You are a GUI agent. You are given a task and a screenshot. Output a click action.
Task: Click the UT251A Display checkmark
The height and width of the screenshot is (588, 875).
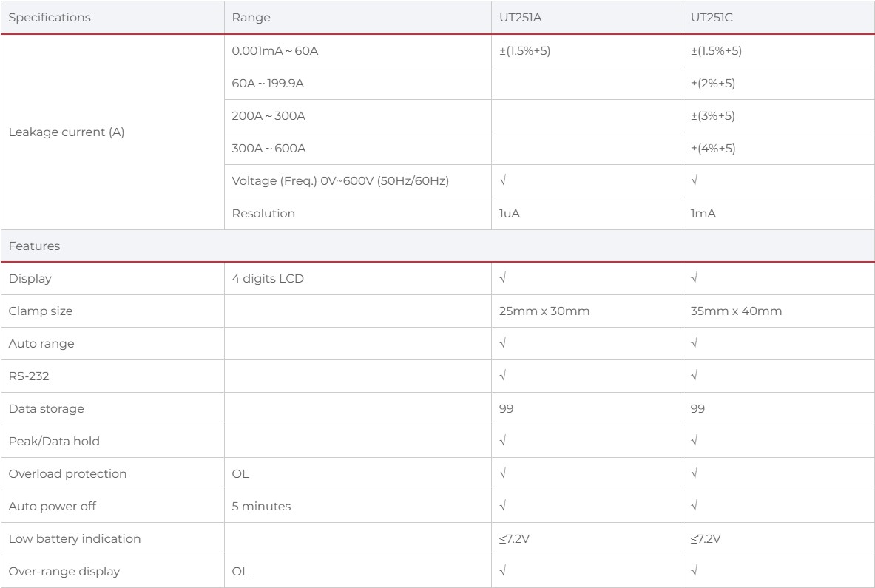503,278
